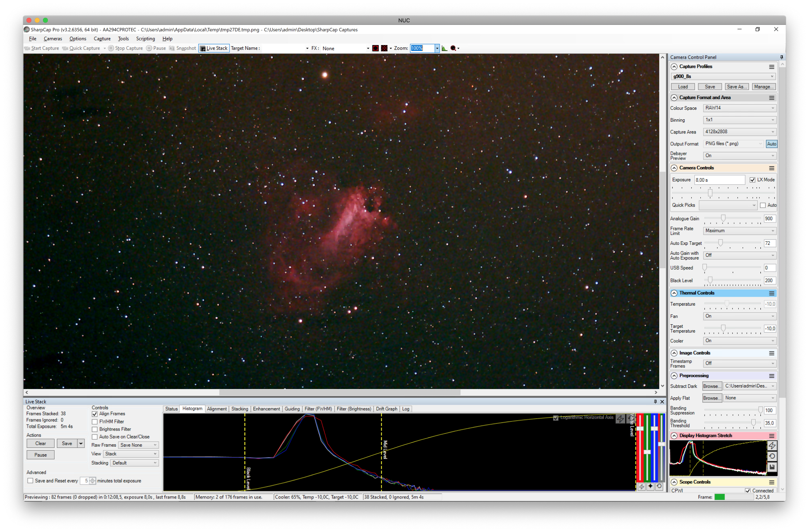This screenshot has height=532, width=809.
Task: Click the lightning auto-stretch button in Display Histogram Stretch
Action: (x=772, y=446)
